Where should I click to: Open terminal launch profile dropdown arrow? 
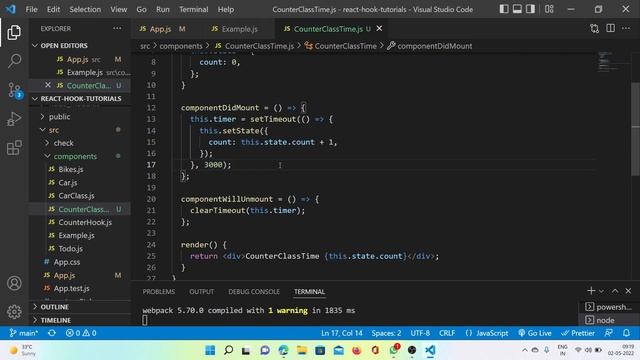click(601, 291)
